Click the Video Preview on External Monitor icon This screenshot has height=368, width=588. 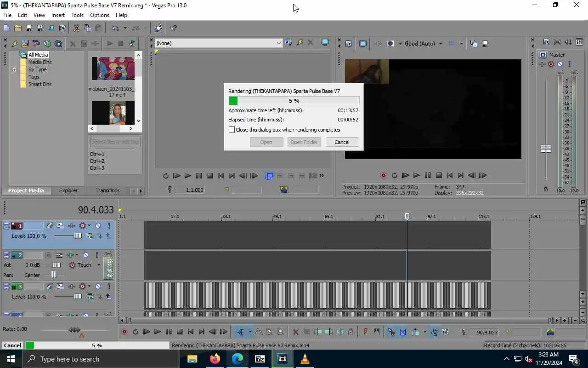click(362, 44)
